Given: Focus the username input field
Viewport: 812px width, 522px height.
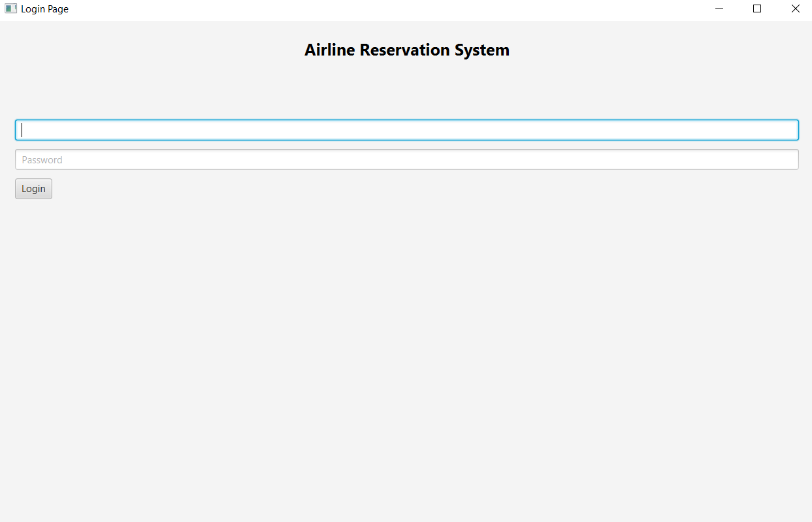Looking at the screenshot, I should pyautogui.click(x=261, y=129).
